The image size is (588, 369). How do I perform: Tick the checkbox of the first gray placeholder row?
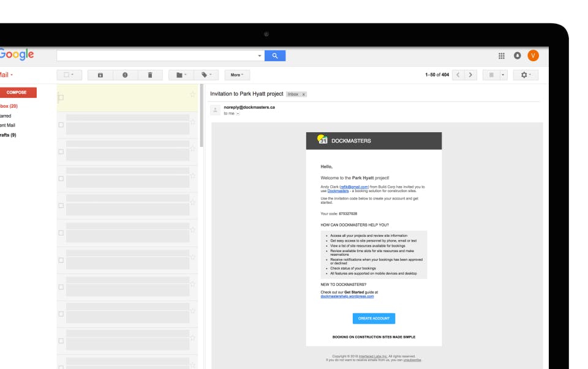(61, 125)
